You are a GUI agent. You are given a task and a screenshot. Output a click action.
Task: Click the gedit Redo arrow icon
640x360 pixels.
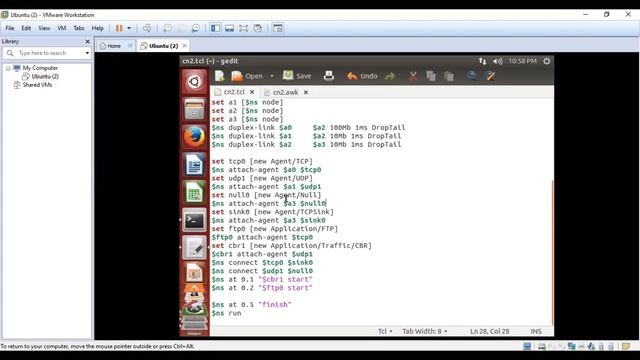click(x=390, y=76)
